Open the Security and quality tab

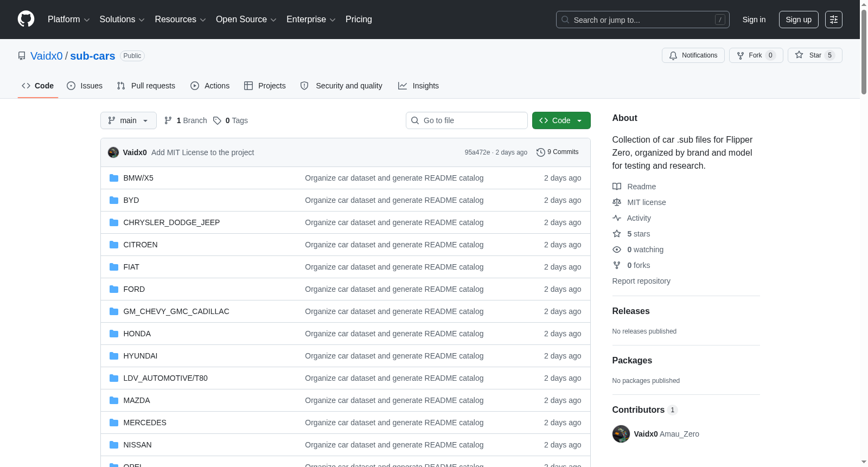341,86
